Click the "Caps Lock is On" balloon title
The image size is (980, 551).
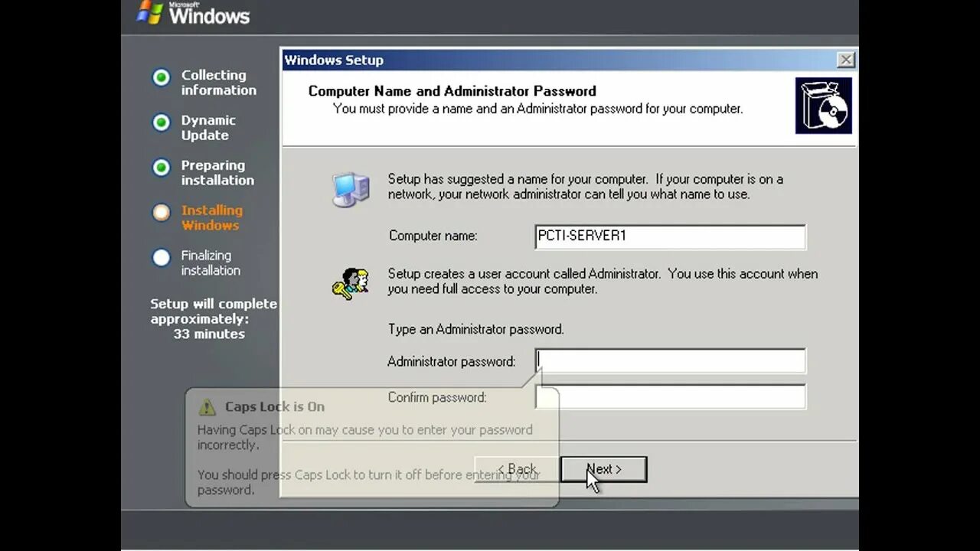[275, 406]
